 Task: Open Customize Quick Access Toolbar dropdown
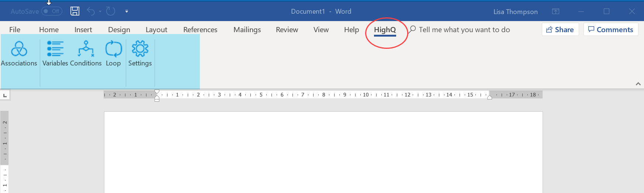[127, 11]
